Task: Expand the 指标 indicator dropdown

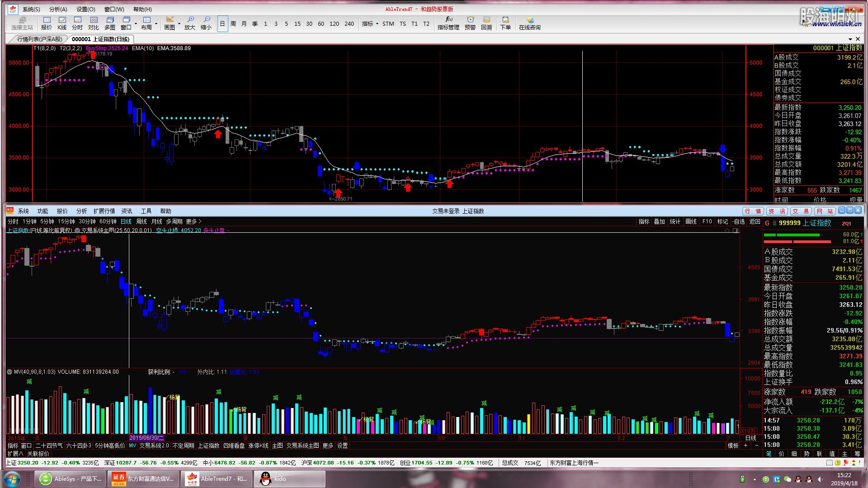Action: tap(370, 23)
